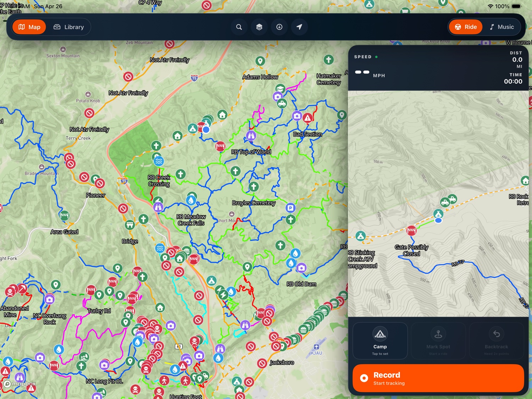
Task: Center map on current location with arrow icon
Action: point(300,27)
